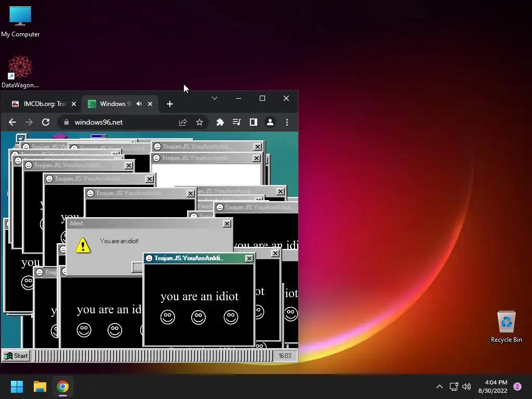Viewport: 532px width, 399px height.
Task: Click "you are an idiot" text in active window
Action: pyautogui.click(x=199, y=296)
